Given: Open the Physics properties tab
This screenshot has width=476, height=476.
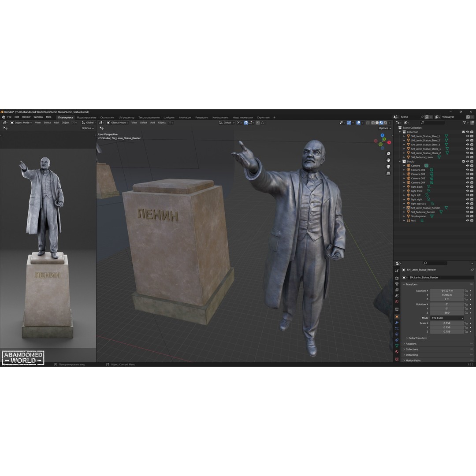Looking at the screenshot, I should pyautogui.click(x=397, y=334).
